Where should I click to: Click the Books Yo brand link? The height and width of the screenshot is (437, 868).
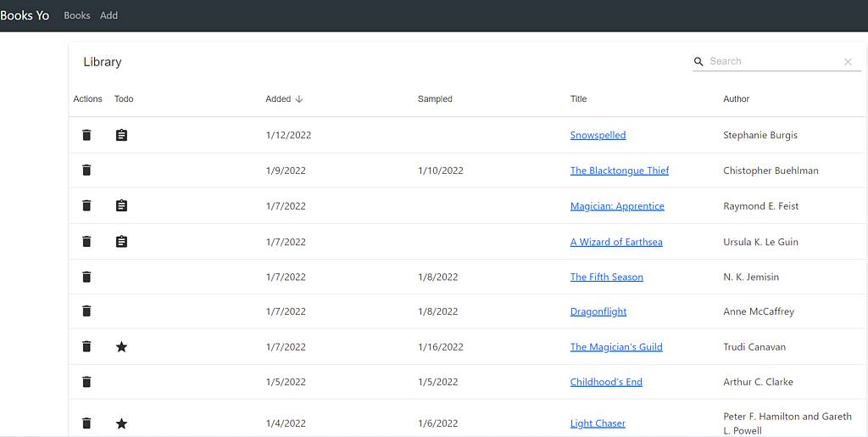tap(25, 15)
